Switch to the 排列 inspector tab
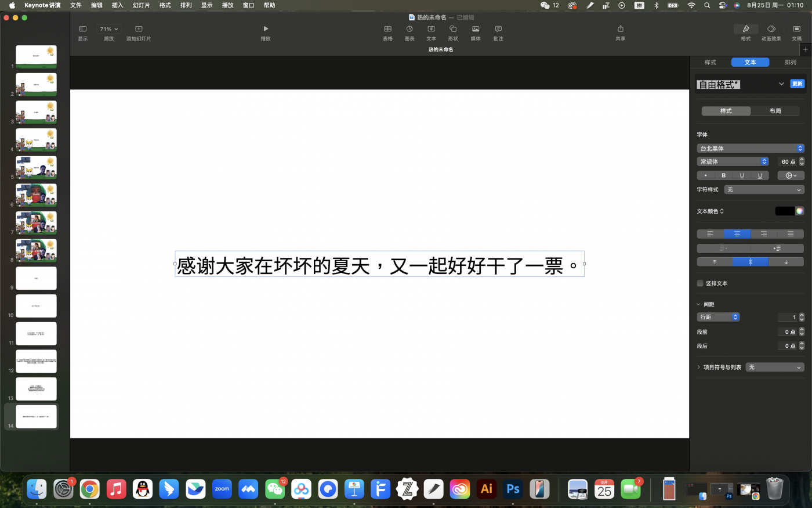 coord(790,62)
